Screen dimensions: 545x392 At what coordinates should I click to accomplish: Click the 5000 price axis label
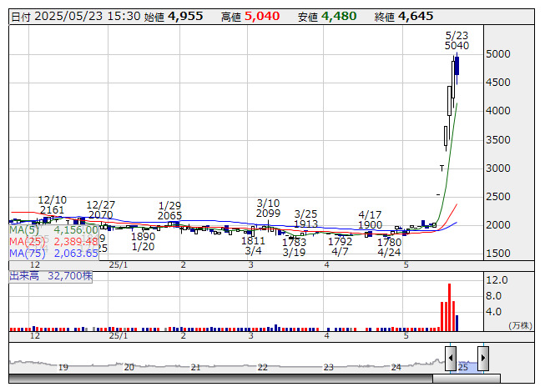[498, 54]
